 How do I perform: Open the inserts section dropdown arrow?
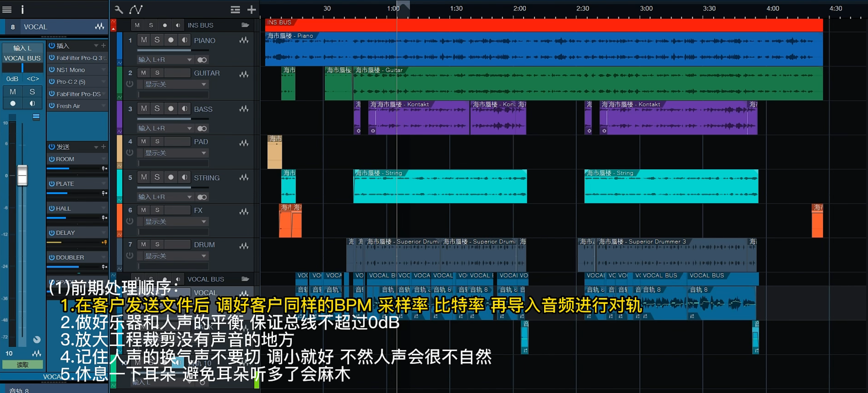(96, 45)
